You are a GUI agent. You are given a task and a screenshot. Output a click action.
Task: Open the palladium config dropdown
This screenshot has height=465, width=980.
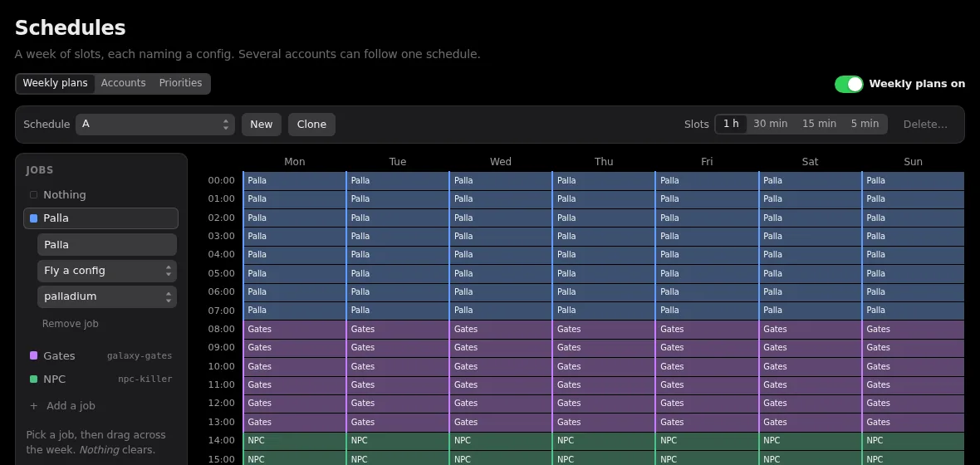pos(107,296)
